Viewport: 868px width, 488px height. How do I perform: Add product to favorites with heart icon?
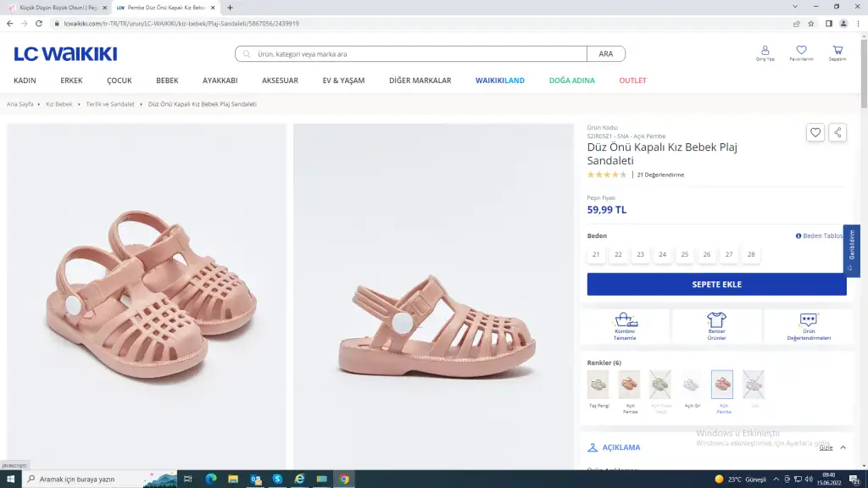[x=815, y=133]
